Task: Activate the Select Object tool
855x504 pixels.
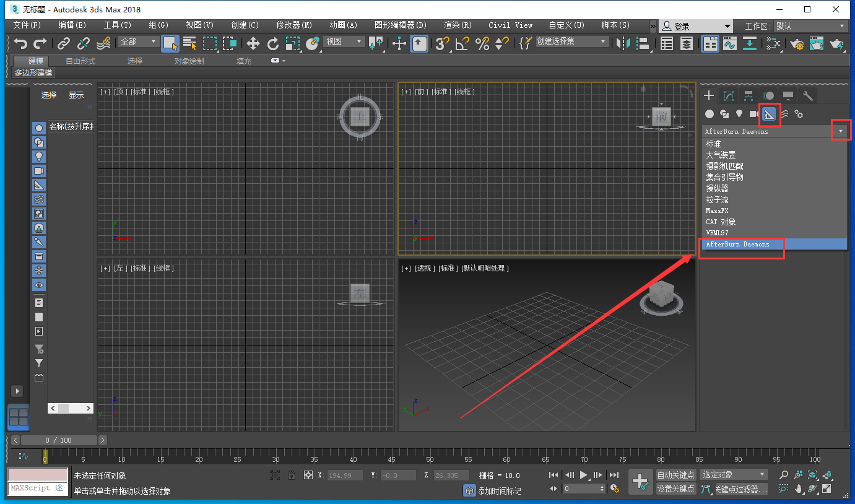Action: pyautogui.click(x=170, y=43)
